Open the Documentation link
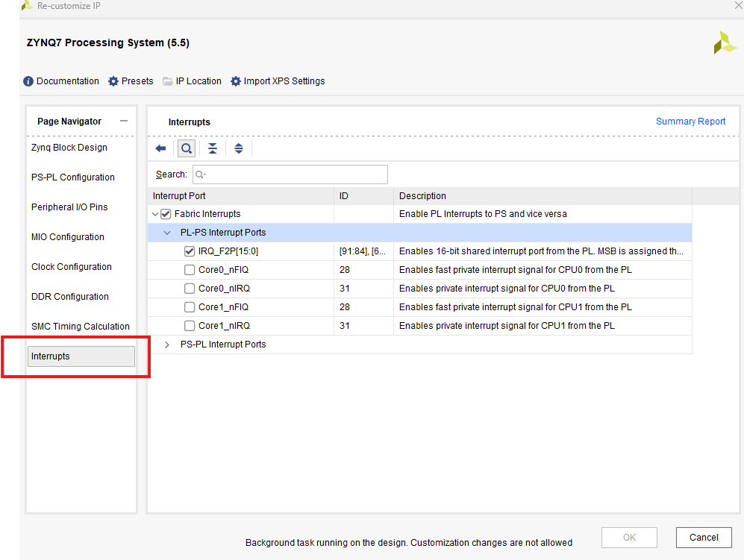Image resolution: width=744 pixels, height=560 pixels. pos(68,81)
